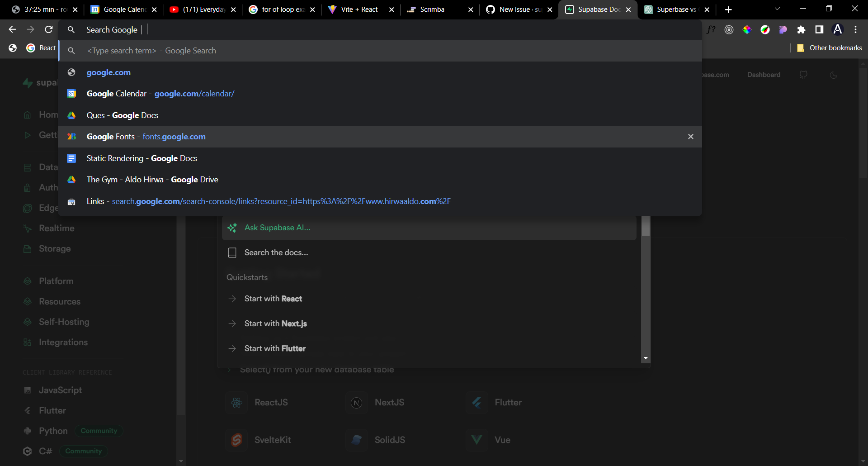The height and width of the screenshot is (466, 868).
Task: Open the tab search chevron dropdown
Action: pyautogui.click(x=777, y=9)
